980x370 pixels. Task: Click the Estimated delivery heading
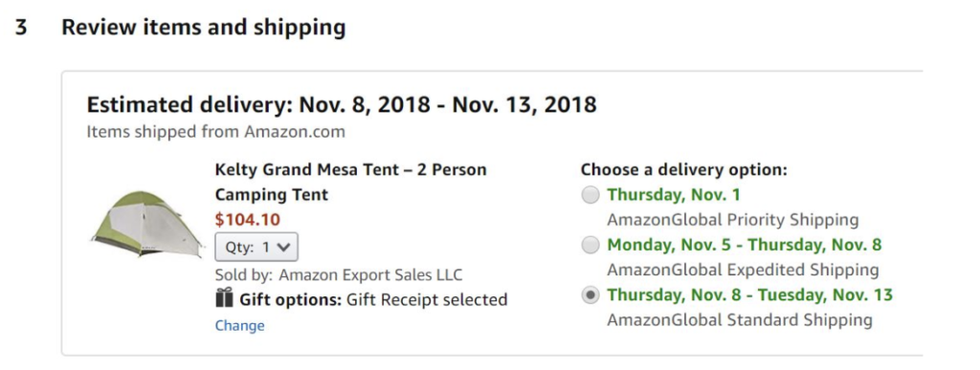(342, 105)
